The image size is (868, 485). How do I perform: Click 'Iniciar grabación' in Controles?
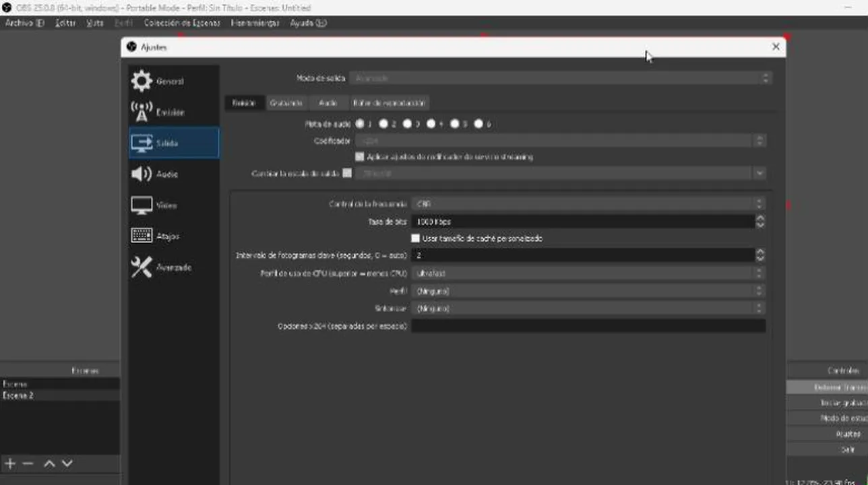coord(827,403)
